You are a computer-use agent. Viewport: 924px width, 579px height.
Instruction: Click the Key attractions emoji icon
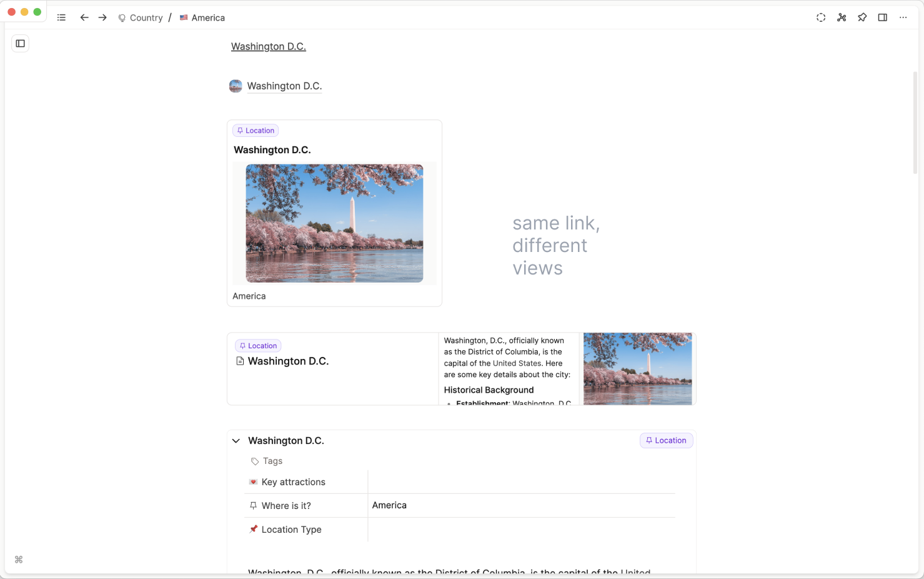(253, 482)
